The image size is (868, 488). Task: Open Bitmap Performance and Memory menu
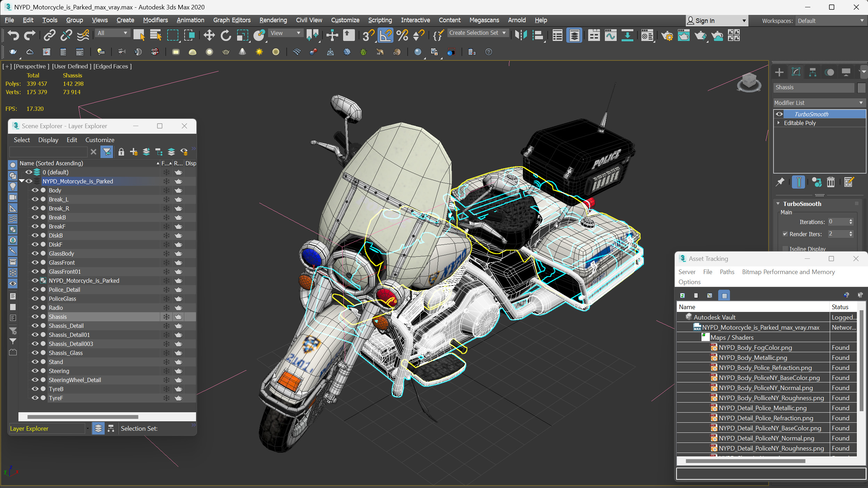788,272
